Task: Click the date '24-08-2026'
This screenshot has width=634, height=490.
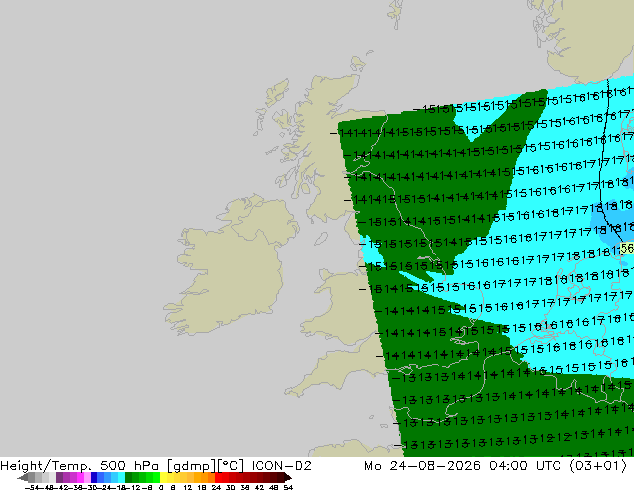Action: coord(435,466)
